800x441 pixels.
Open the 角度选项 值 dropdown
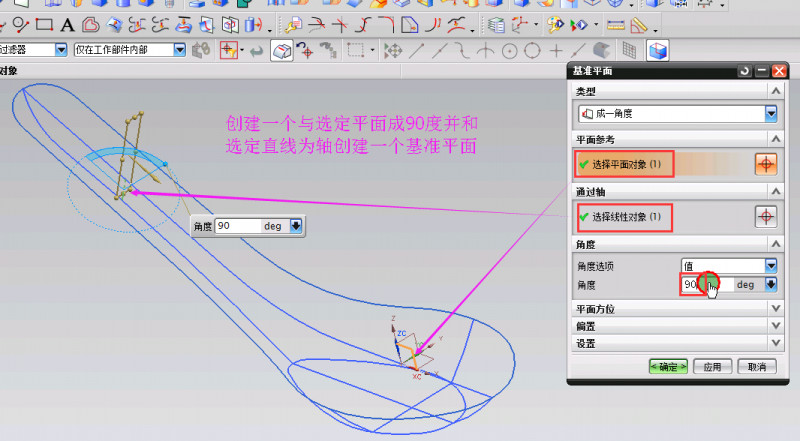click(x=770, y=265)
